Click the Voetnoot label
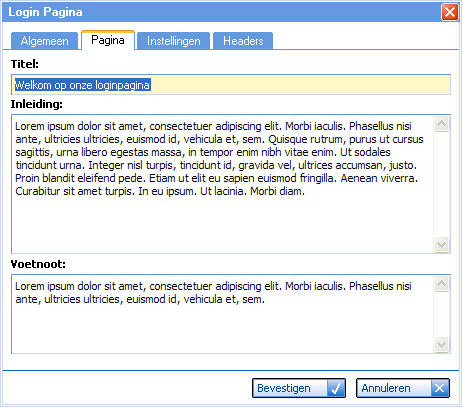The width and height of the screenshot is (462, 407). coord(38,264)
